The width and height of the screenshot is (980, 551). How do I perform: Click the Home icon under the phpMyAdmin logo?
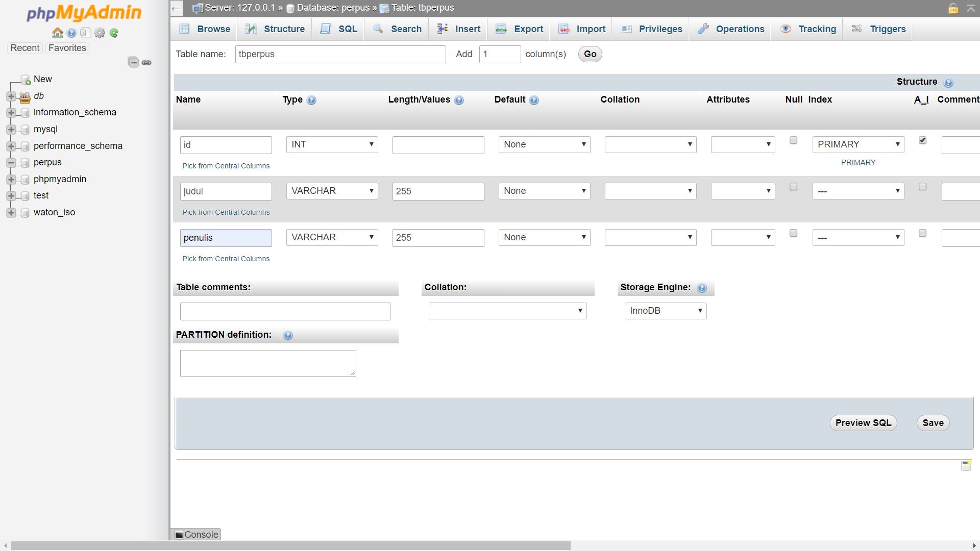tap(57, 33)
